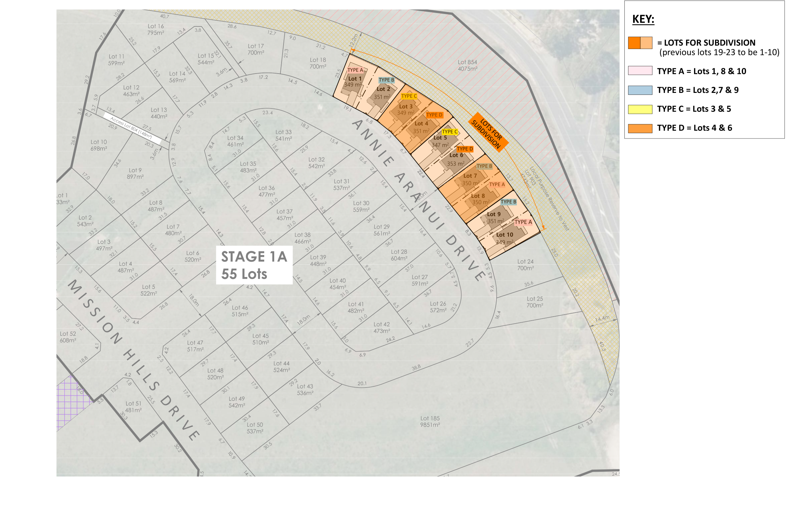Click the blue legend color swatch
The width and height of the screenshot is (797, 532).
[640, 90]
